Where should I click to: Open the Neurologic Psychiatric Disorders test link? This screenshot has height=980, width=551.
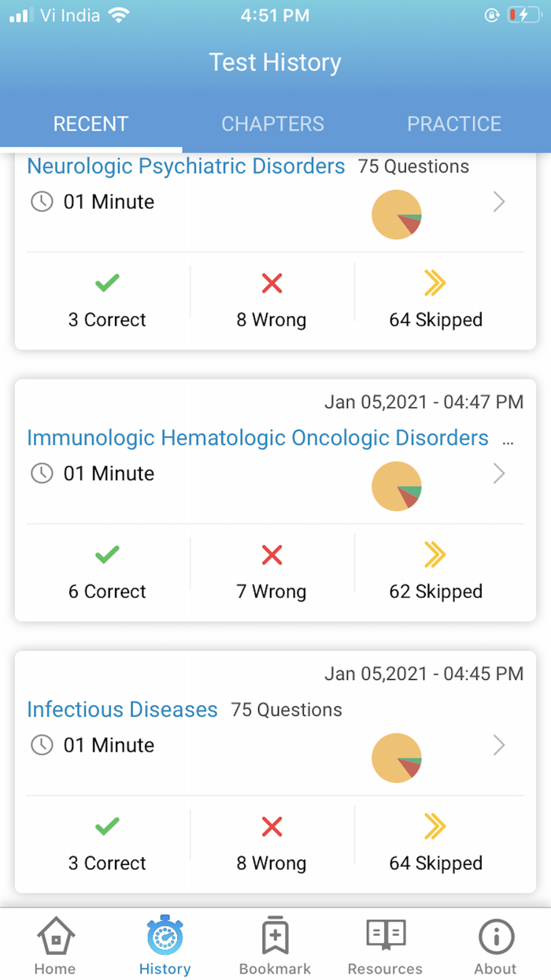(x=186, y=166)
